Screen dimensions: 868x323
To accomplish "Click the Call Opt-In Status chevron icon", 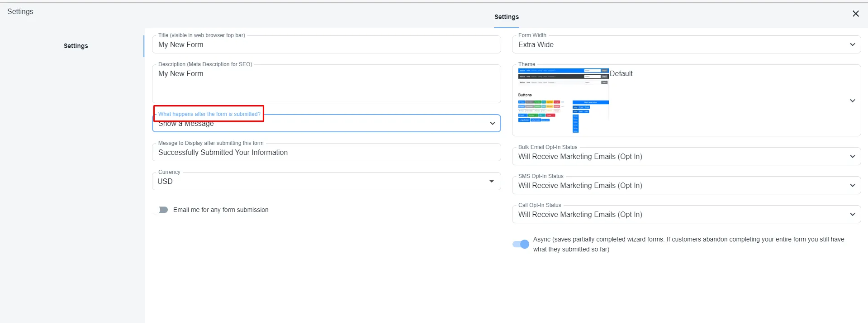I will 852,214.
